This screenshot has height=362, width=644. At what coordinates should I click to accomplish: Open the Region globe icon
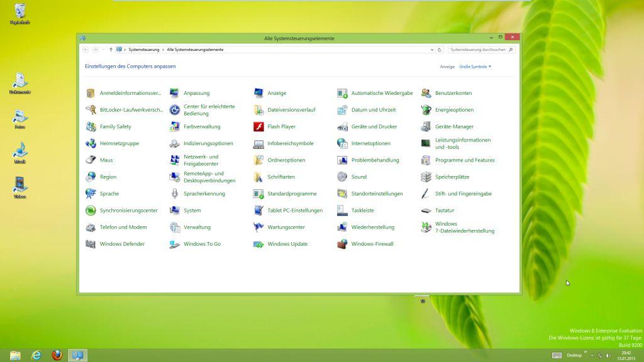pos(91,177)
